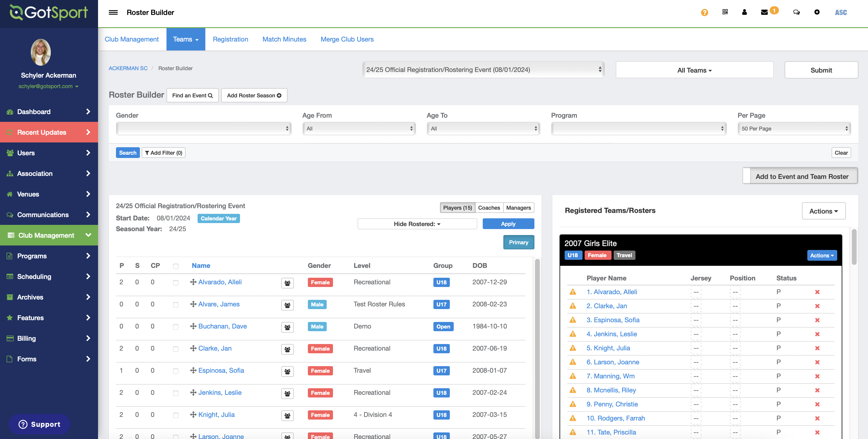This screenshot has width=868, height=439.
Task: Switch to the Club Management tab
Action: coord(132,39)
